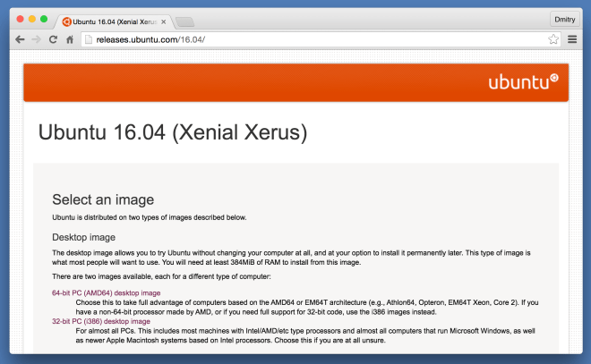Open the Dmitry profile menu

[563, 20]
